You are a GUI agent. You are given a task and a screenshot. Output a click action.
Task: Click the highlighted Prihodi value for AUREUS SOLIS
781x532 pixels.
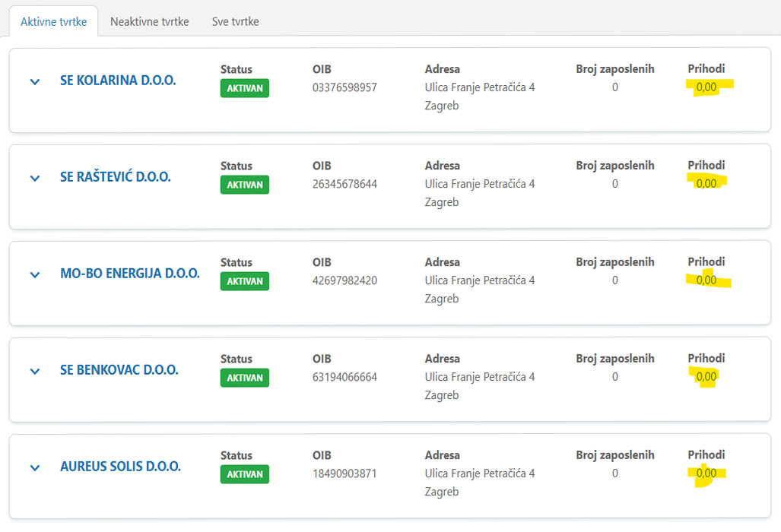point(706,473)
